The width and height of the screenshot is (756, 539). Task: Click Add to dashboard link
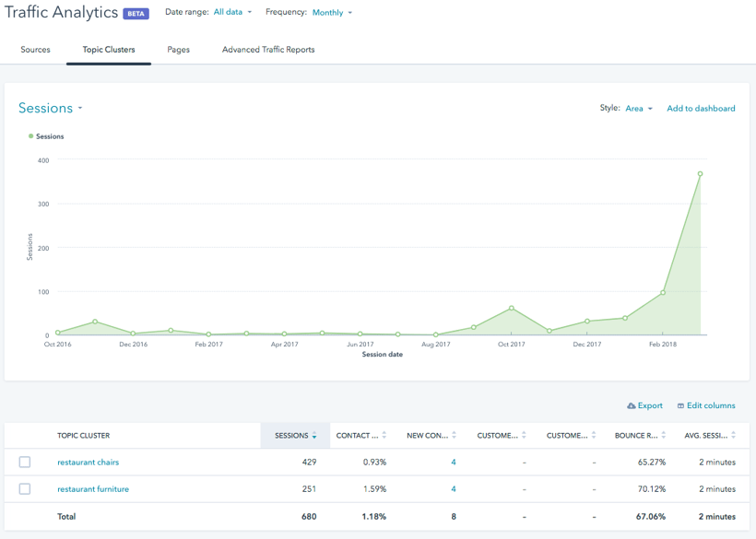pyautogui.click(x=701, y=109)
